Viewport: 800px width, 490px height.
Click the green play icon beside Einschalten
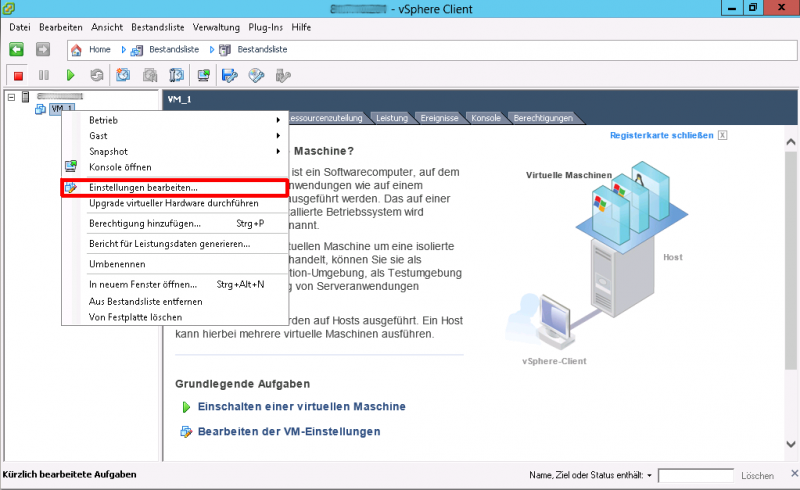(186, 407)
